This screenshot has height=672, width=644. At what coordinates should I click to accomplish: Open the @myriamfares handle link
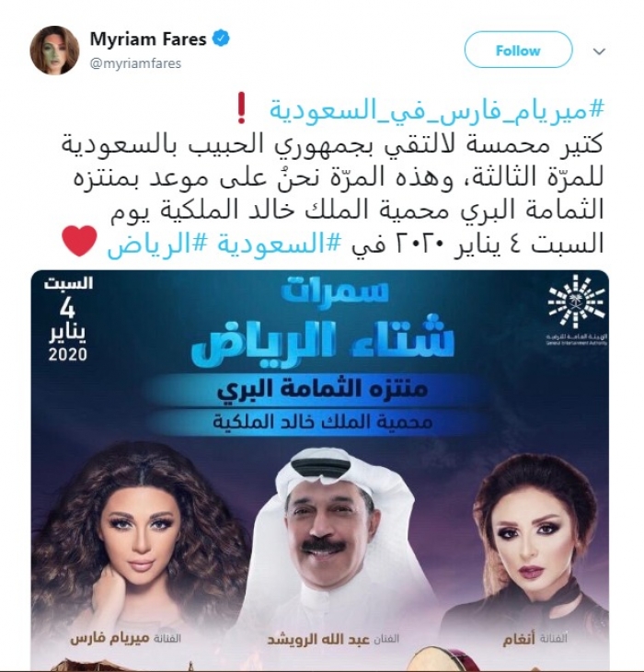tap(135, 63)
